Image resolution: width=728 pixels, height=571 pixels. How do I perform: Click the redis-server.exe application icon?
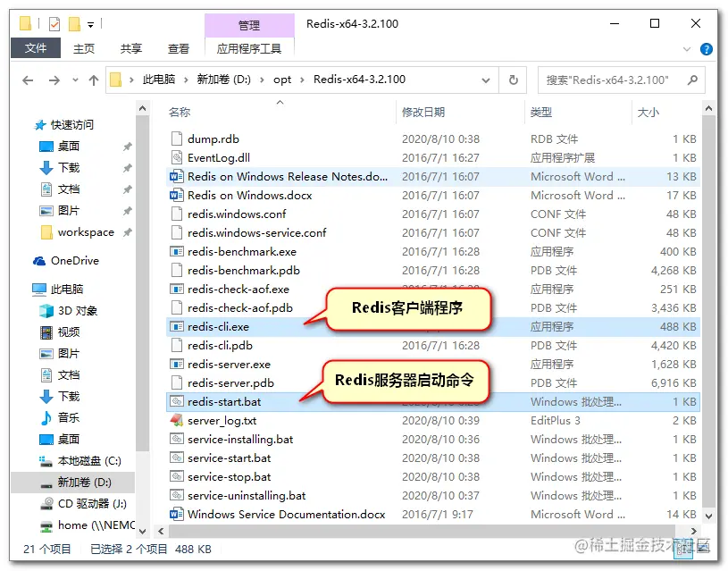[x=177, y=364]
